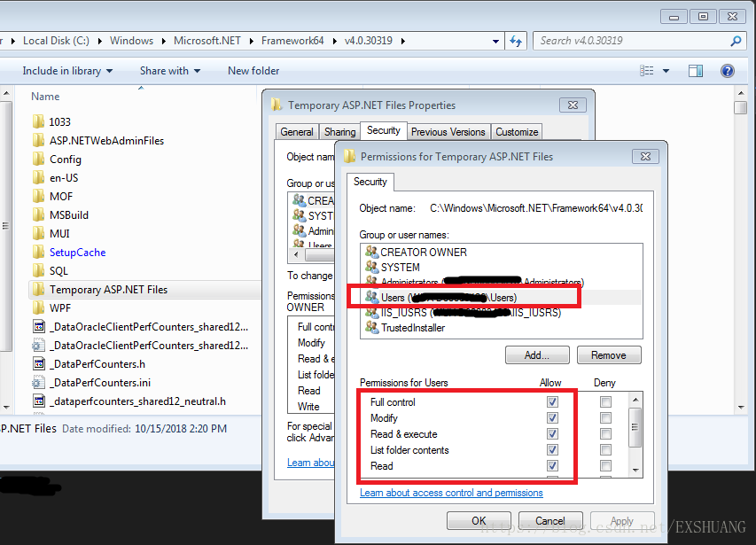Click the 1033 folder icon
Image resolution: width=756 pixels, height=545 pixels.
39,121
